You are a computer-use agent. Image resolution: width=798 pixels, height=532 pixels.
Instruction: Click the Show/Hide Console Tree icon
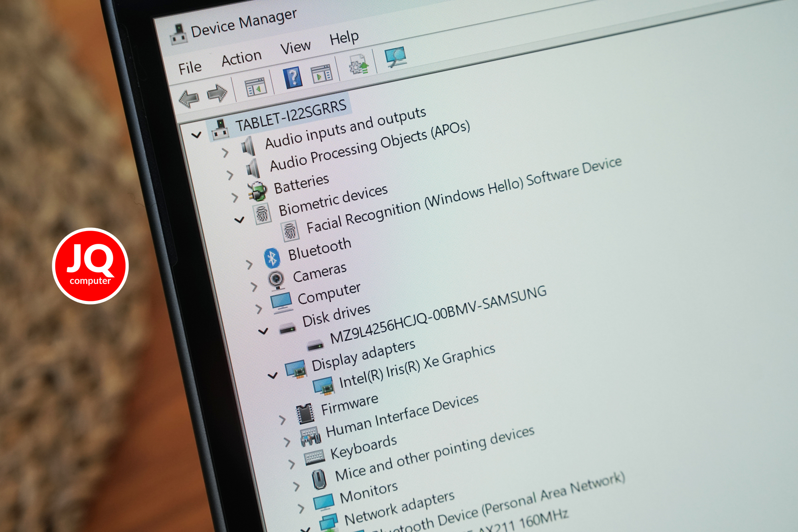click(x=255, y=87)
